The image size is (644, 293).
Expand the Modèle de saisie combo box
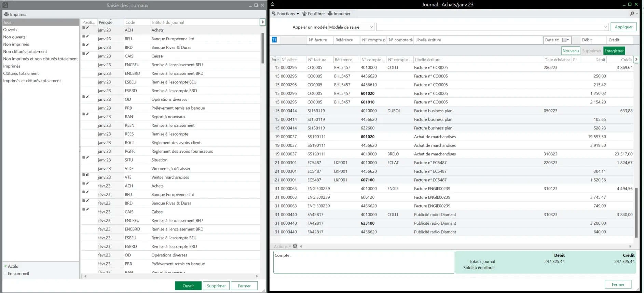tap(371, 27)
